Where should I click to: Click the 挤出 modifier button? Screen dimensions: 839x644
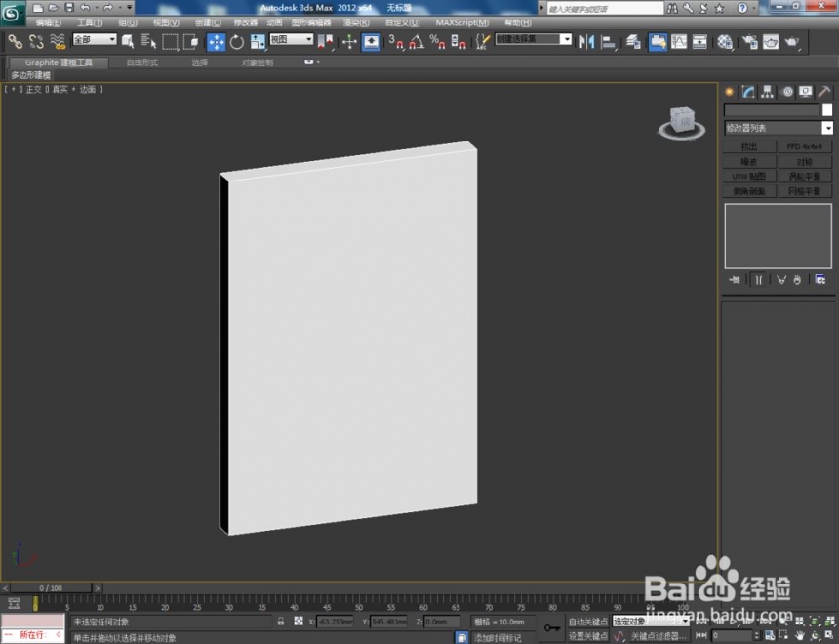click(749, 146)
